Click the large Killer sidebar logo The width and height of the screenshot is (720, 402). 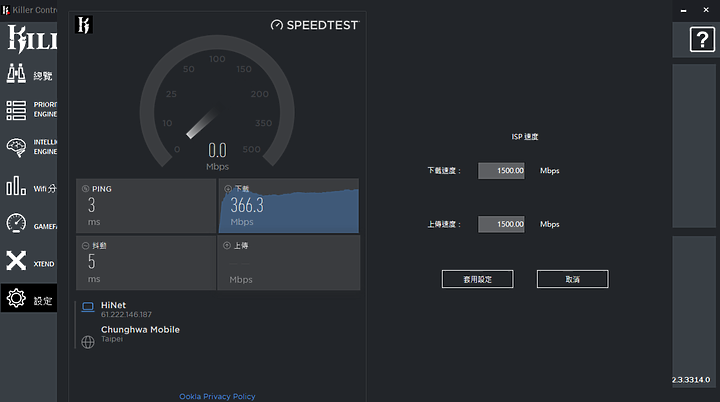(x=33, y=40)
